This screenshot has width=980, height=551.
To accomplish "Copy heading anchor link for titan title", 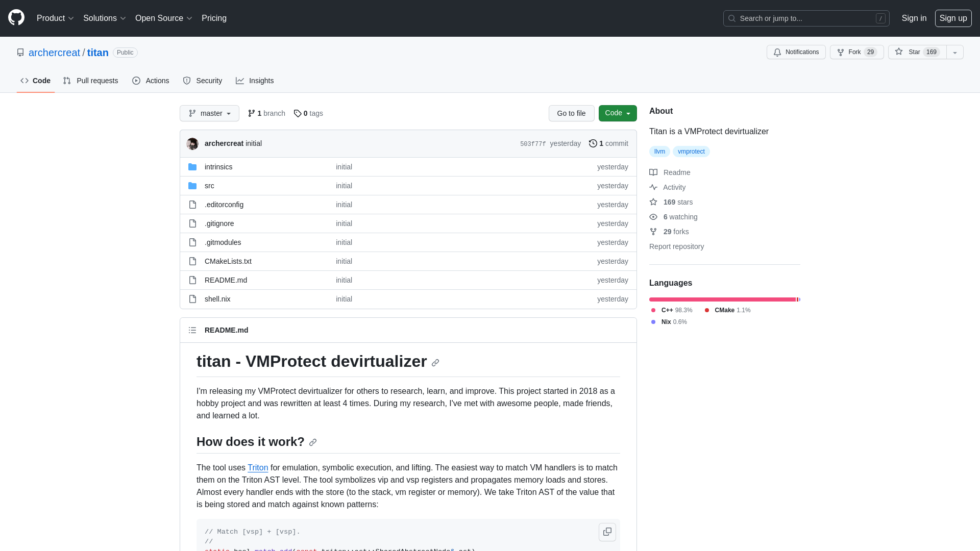I will (435, 363).
